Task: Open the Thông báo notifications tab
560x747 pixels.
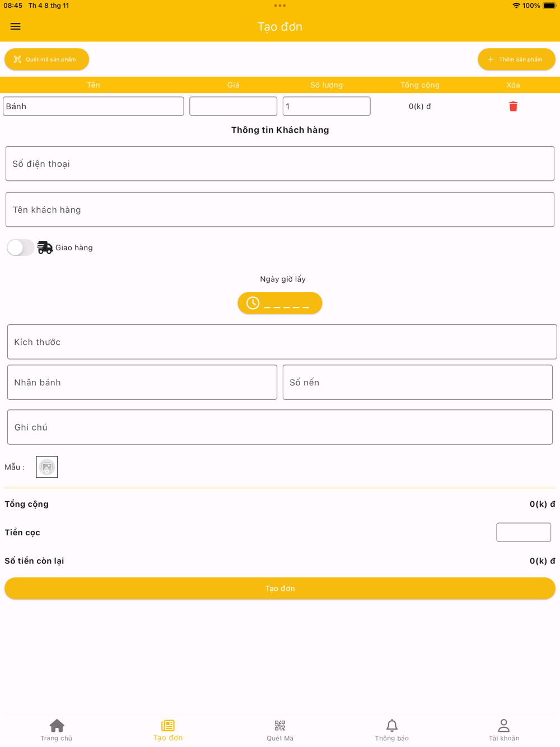Action: [x=392, y=730]
